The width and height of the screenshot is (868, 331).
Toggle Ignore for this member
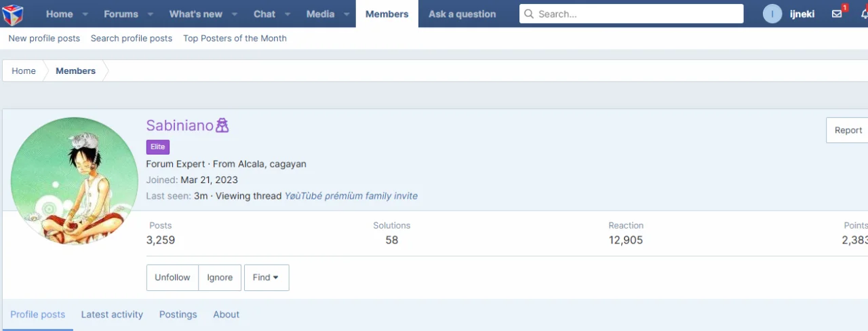click(x=220, y=277)
